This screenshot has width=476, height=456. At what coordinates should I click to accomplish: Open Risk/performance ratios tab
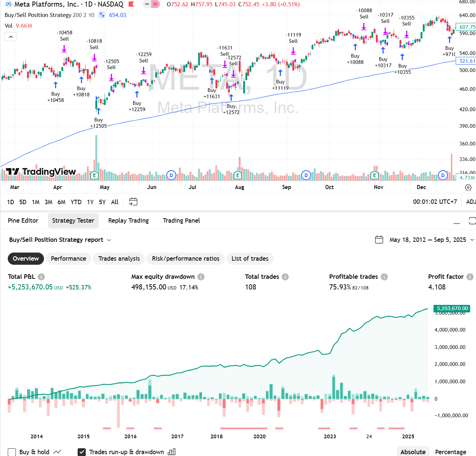click(x=186, y=258)
